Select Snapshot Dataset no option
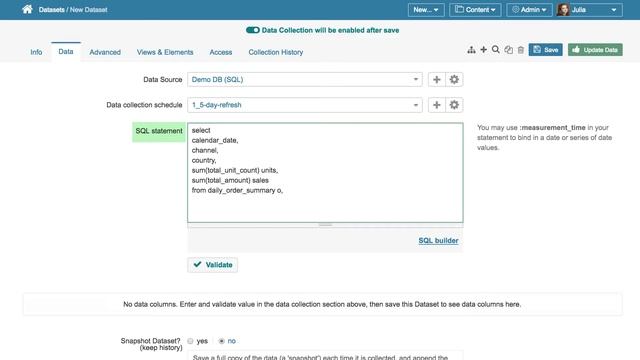The image size is (640, 360). [222, 341]
